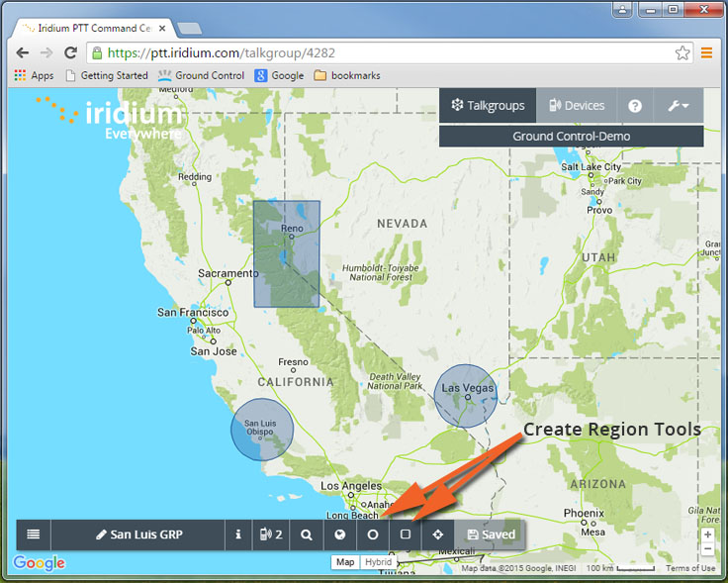
Task: Click the Phoenix label on the map
Action: [x=584, y=514]
